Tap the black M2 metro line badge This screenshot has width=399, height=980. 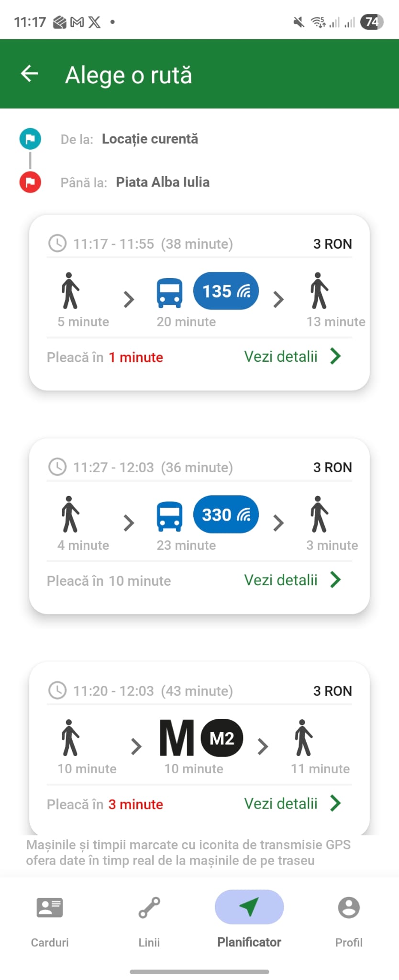[222, 738]
